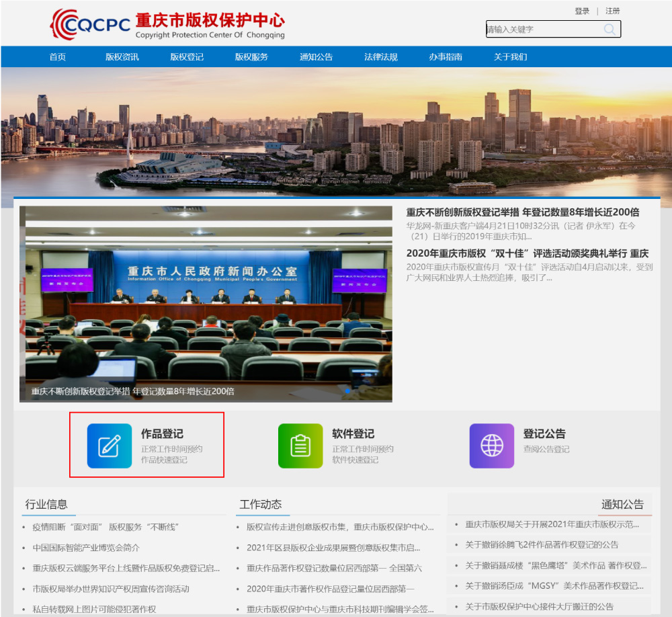Open the 中国国际智能产业博览会简介 link

click(x=87, y=547)
